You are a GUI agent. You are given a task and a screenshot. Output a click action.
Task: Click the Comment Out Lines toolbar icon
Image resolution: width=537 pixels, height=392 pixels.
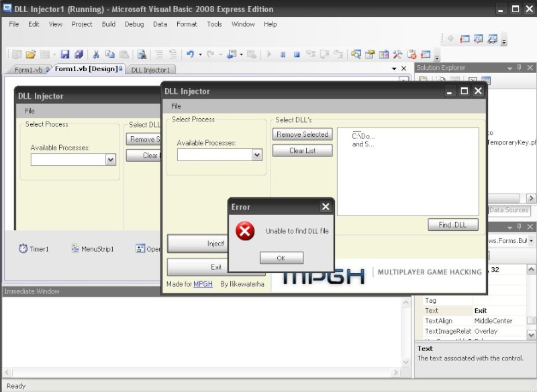(x=159, y=54)
